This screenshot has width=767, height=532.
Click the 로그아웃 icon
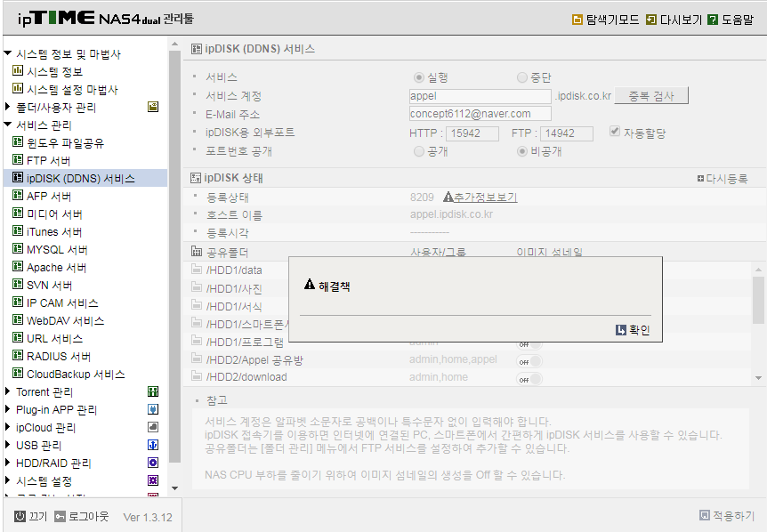pos(60,516)
